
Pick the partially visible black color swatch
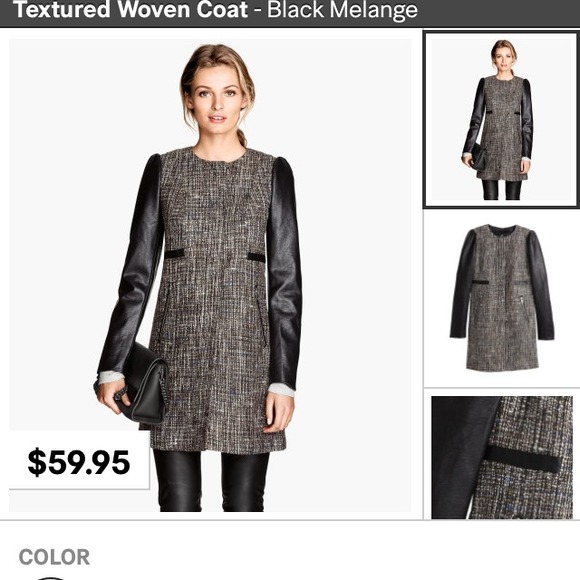pyautogui.click(x=52, y=578)
